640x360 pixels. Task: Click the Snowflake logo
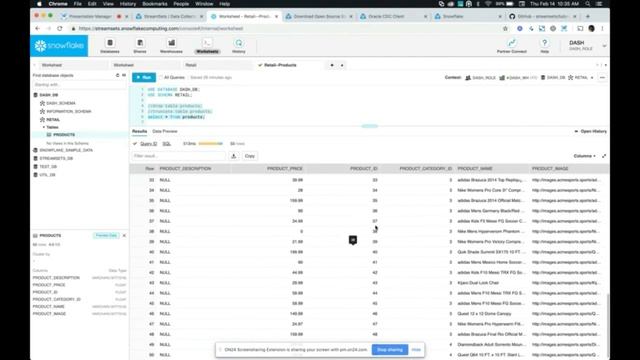(x=59, y=46)
